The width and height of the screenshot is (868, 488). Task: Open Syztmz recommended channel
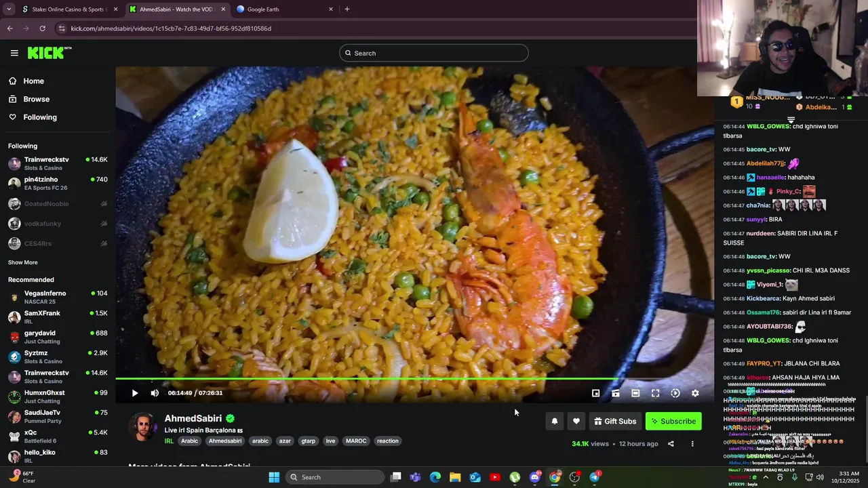click(x=58, y=357)
